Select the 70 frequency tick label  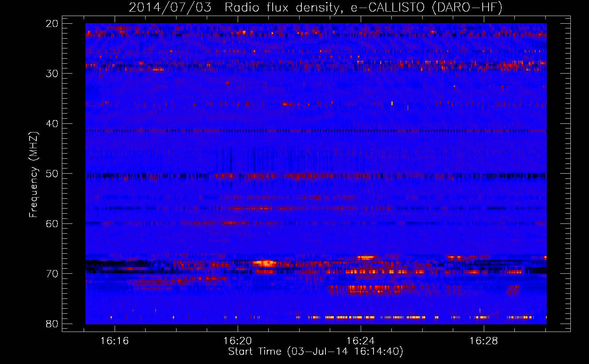[x=52, y=274]
